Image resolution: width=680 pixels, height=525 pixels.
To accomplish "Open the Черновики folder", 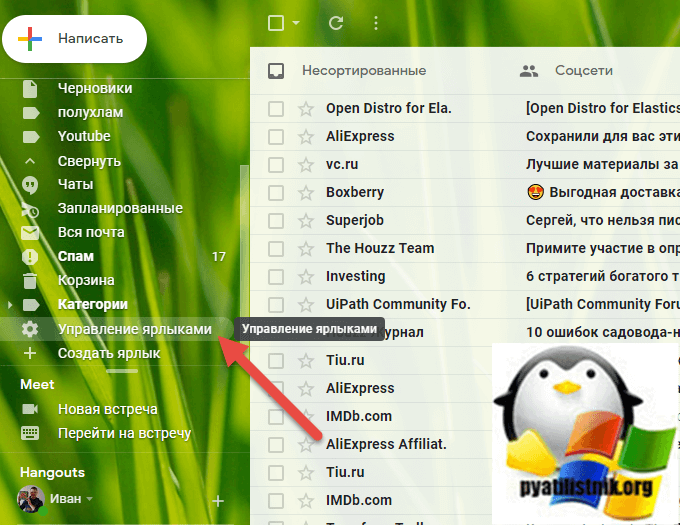I will [95, 88].
